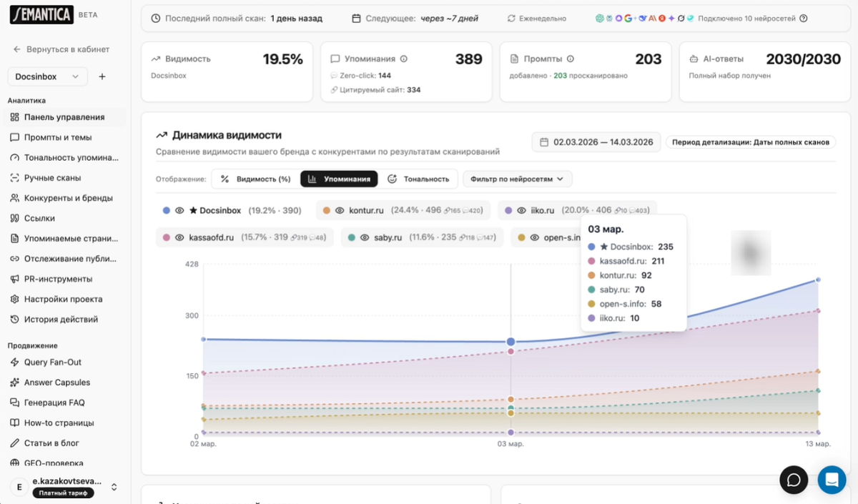Open the Фильтр по нейросетям dropdown

pyautogui.click(x=517, y=179)
